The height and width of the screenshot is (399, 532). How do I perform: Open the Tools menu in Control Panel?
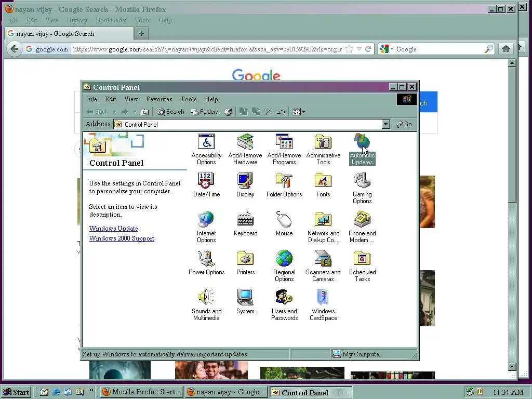[x=189, y=99]
